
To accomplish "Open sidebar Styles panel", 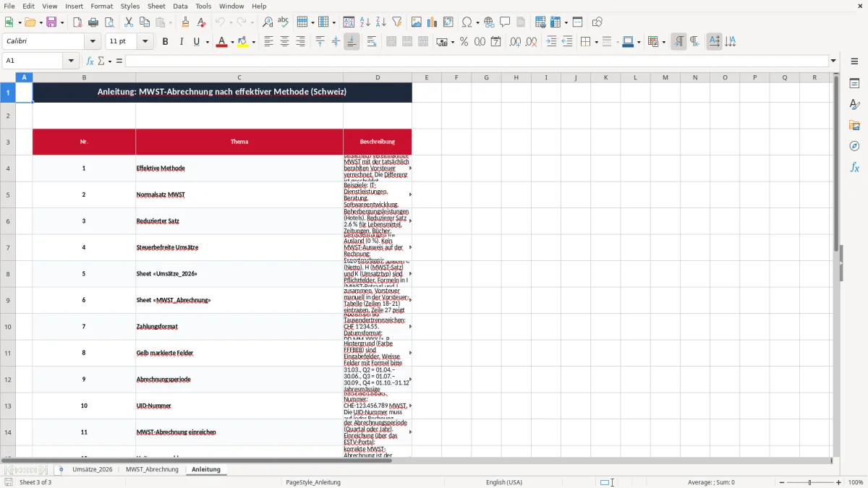I will (x=854, y=105).
